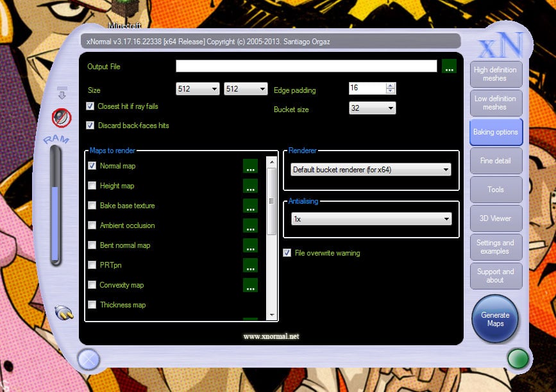Expand the Bucket size dropdown

pos(372,109)
